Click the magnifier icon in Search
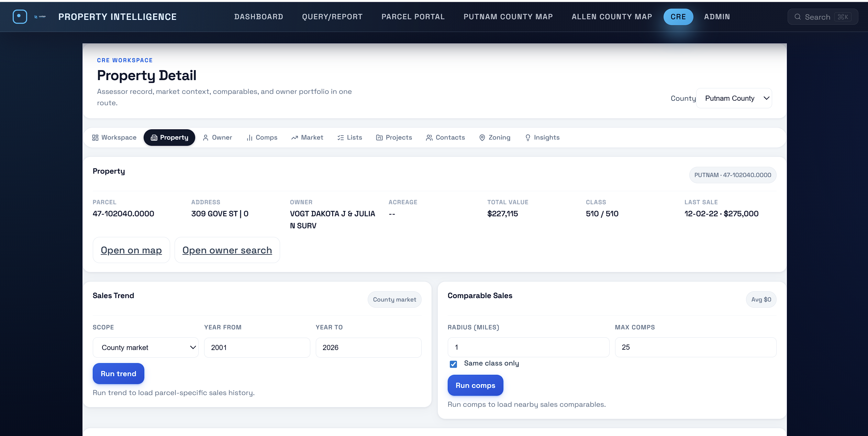The height and width of the screenshot is (436, 868). (x=798, y=17)
